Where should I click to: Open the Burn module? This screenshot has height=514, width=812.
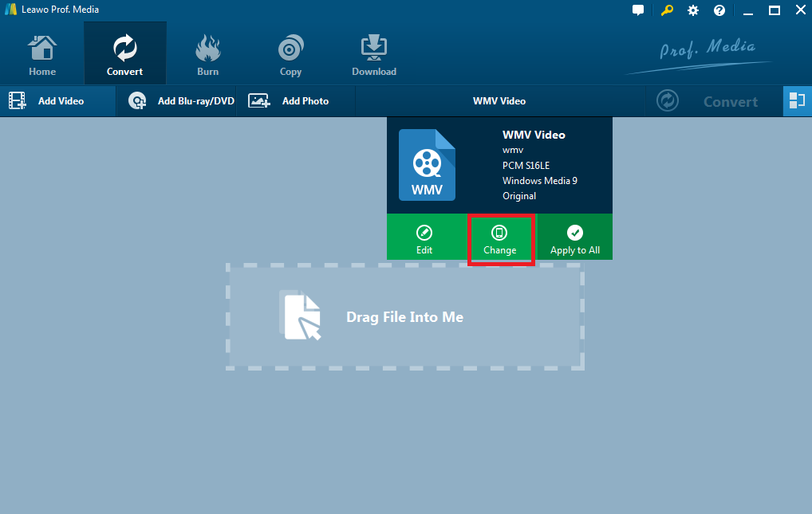point(207,54)
